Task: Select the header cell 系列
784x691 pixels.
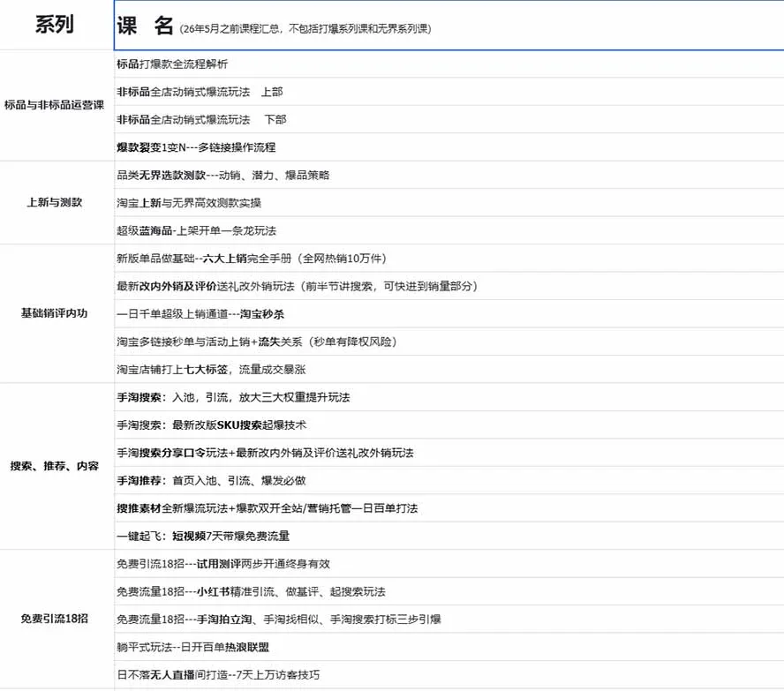Action: tap(57, 25)
